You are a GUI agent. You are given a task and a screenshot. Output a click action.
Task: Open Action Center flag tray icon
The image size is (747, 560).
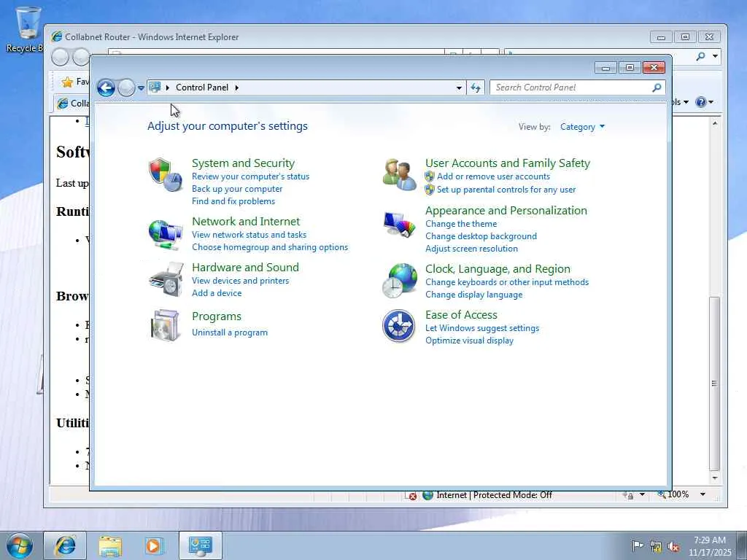637,545
